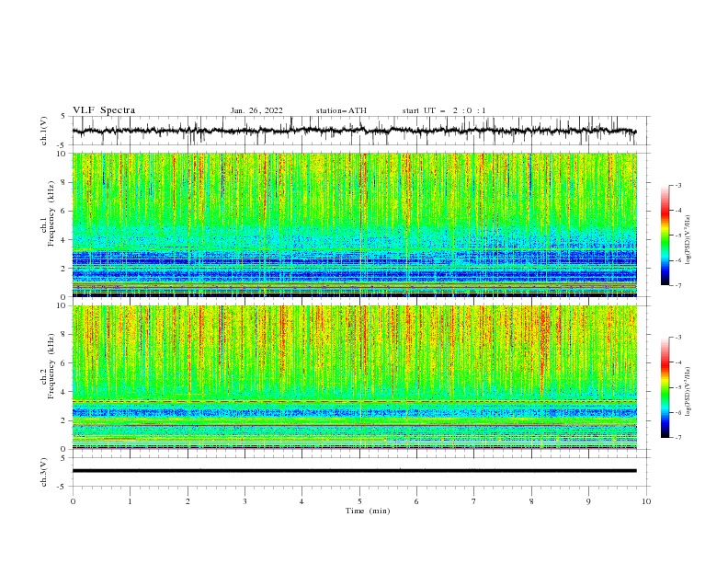This screenshot has width=728, height=563.
Task: Click the "10" tick on the time axis
Action: click(646, 501)
